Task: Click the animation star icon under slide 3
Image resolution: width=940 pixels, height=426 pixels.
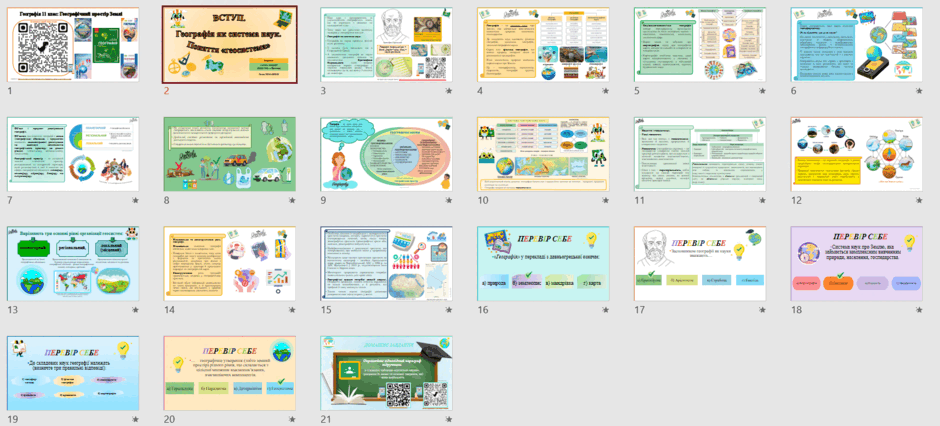Action: coord(448,90)
